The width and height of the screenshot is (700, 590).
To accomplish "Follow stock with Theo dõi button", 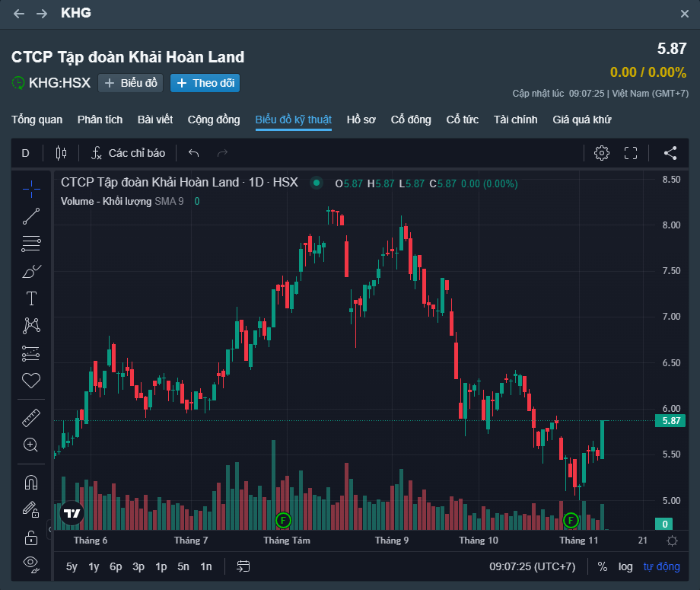I will (x=205, y=83).
